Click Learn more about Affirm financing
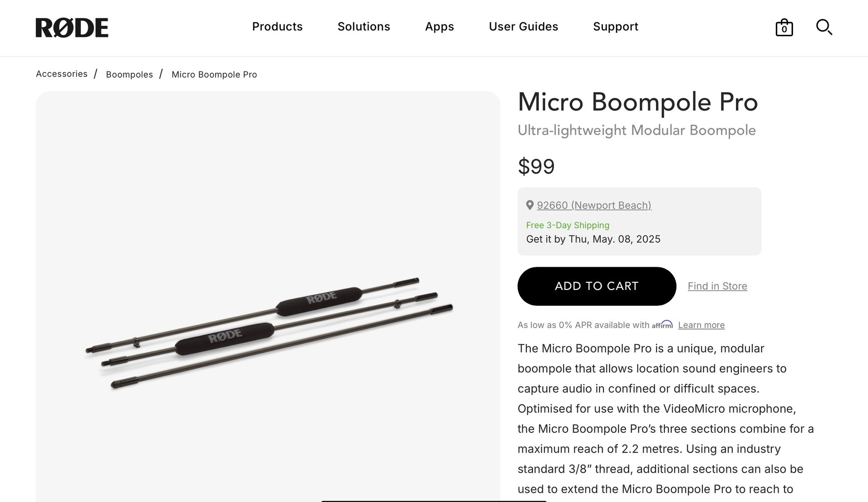This screenshot has width=868, height=502. 701,325
